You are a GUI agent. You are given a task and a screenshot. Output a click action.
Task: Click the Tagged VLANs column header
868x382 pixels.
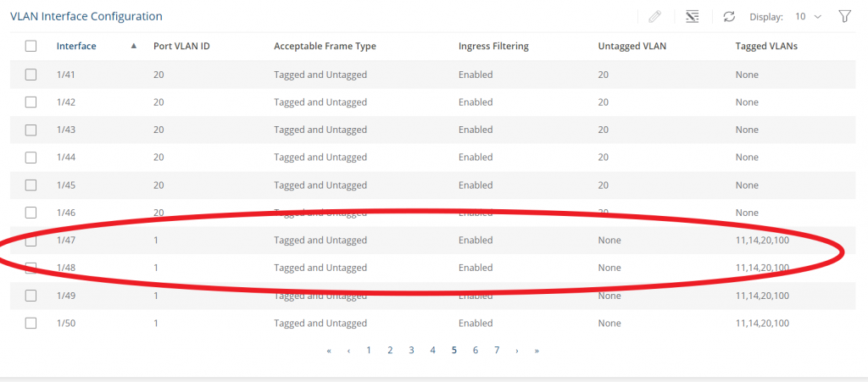766,47
